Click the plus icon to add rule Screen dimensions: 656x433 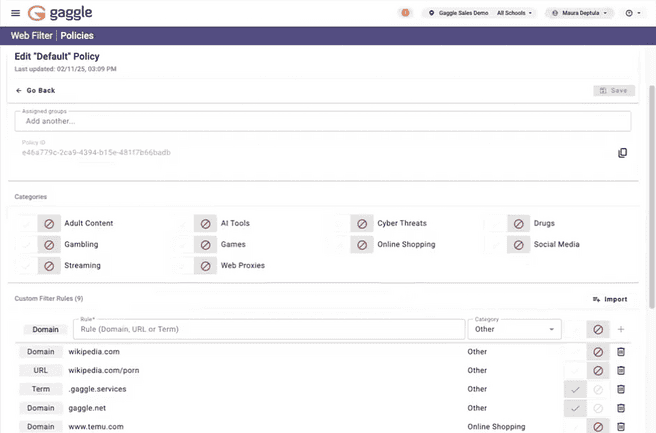point(621,329)
